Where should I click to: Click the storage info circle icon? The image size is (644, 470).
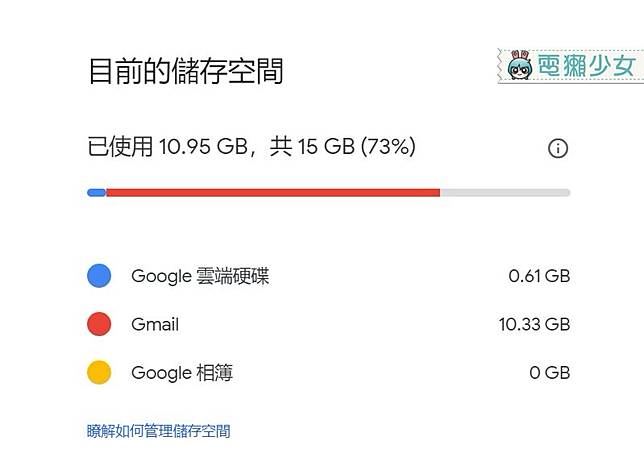pyautogui.click(x=558, y=148)
